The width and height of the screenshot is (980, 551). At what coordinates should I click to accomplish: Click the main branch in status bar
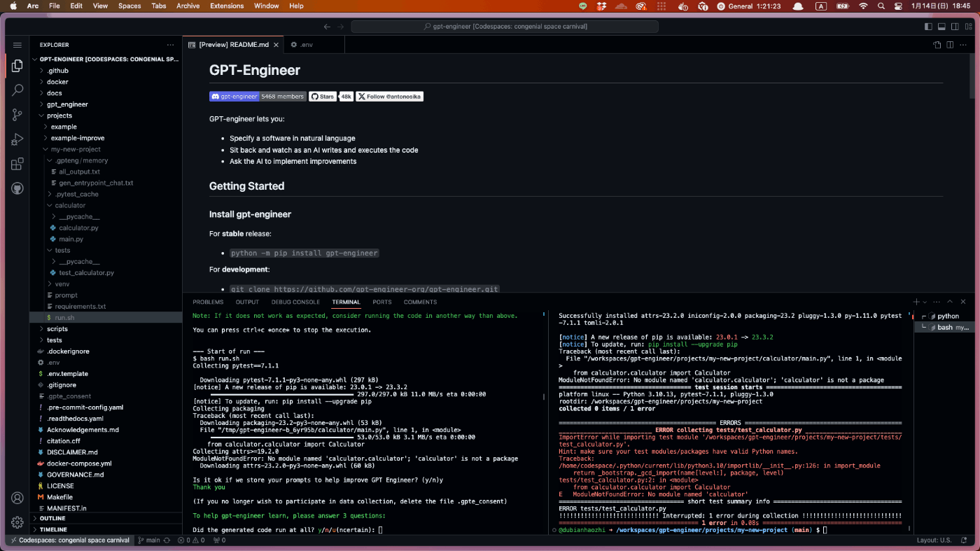149,540
